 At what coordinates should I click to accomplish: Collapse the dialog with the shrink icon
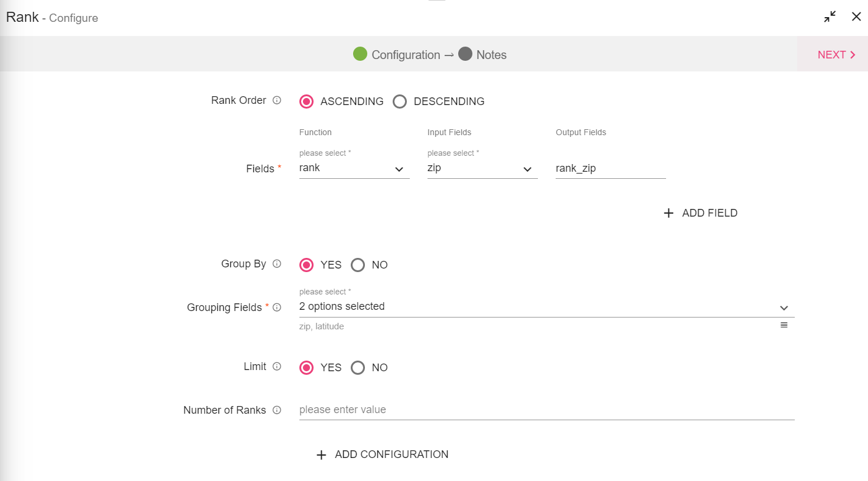(830, 17)
